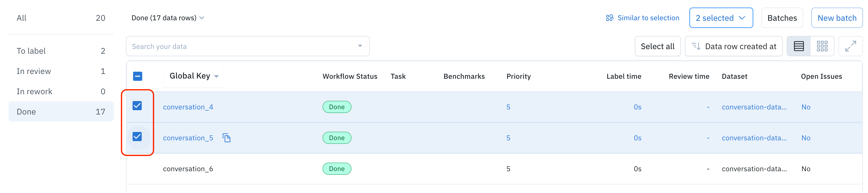Open the Global Key column dropdown
Screen dimensions: 868x193
[x=216, y=76]
